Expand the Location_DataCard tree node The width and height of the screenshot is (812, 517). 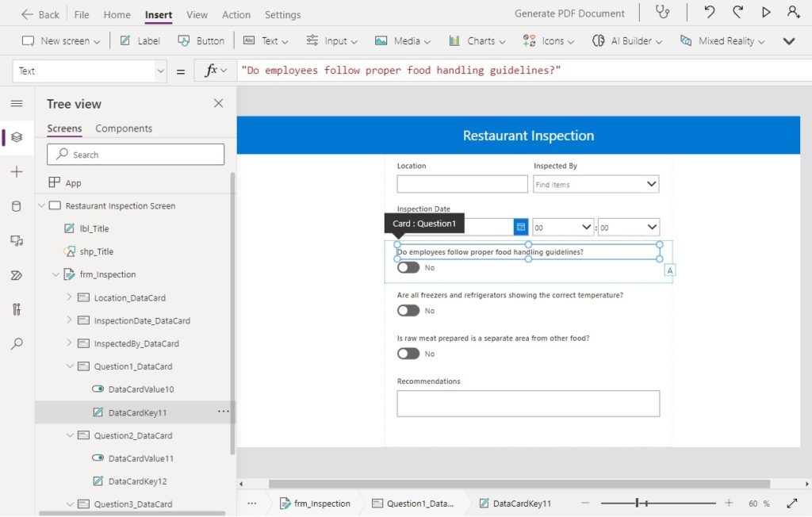click(69, 297)
